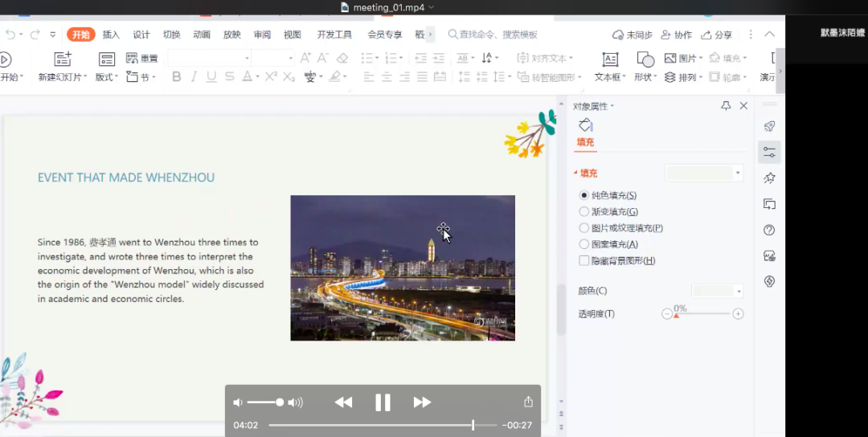Click the help question mark sidebar icon
This screenshot has height=437, width=868.
coord(769,230)
